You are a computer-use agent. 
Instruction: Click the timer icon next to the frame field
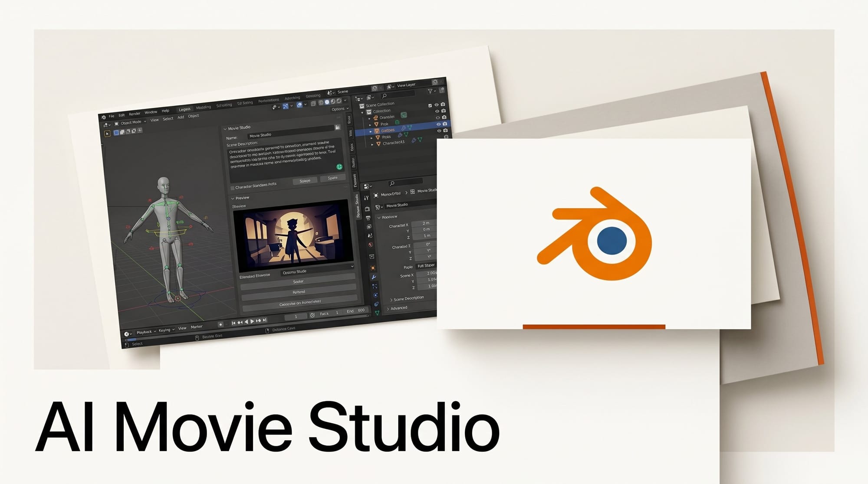[x=312, y=315]
